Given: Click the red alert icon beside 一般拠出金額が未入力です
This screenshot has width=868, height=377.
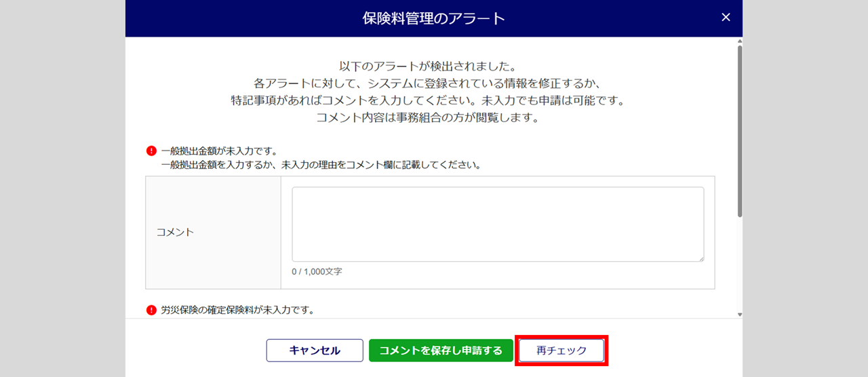Looking at the screenshot, I should click(152, 151).
